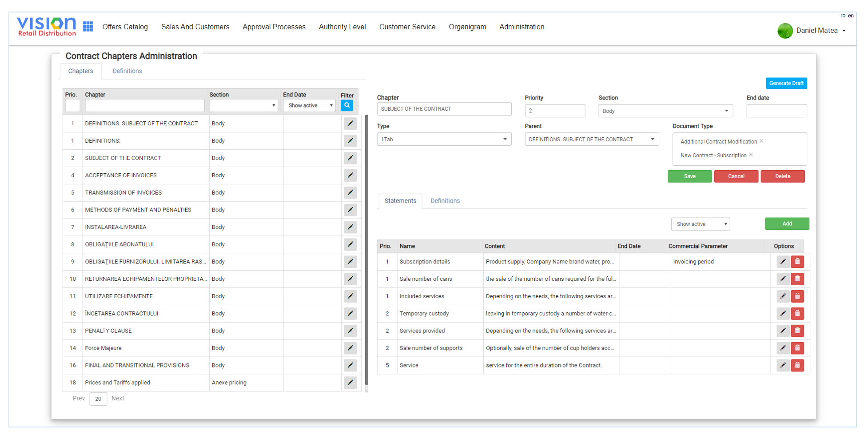Switch to the top Definitions tab
The height and width of the screenshot is (439, 868).
[x=127, y=71]
